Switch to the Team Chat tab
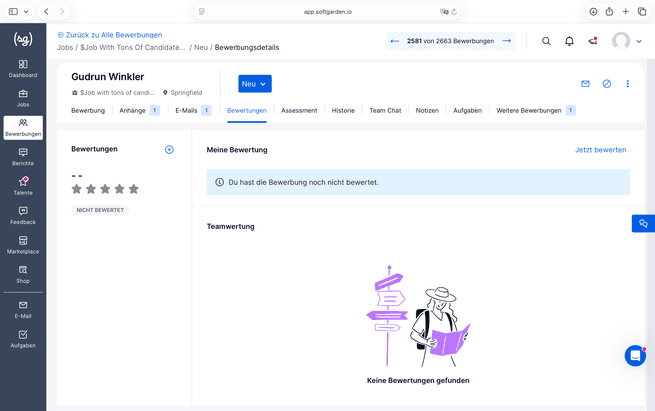 [x=385, y=111]
